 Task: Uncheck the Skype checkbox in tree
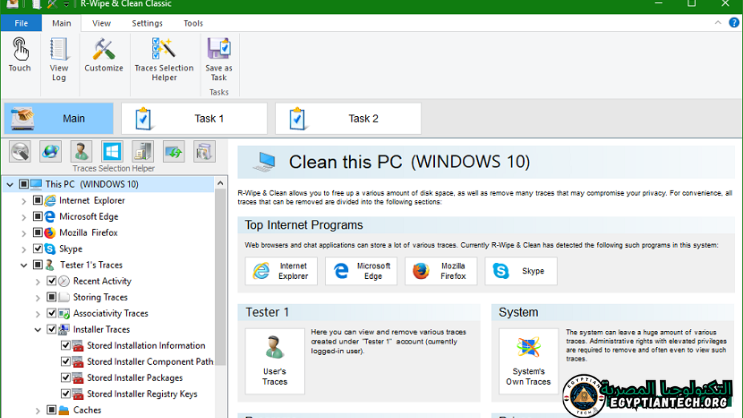(38, 248)
